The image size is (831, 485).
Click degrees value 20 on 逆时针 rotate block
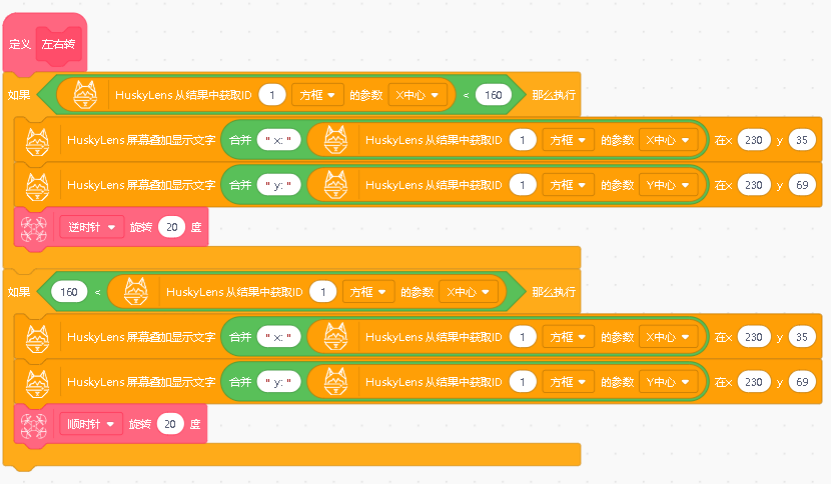(x=172, y=227)
